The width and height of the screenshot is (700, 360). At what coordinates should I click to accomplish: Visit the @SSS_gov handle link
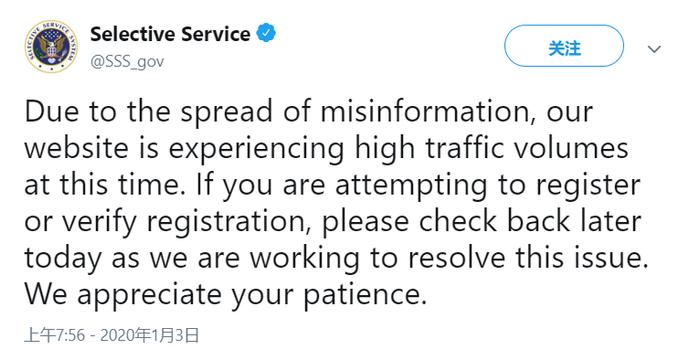127,62
